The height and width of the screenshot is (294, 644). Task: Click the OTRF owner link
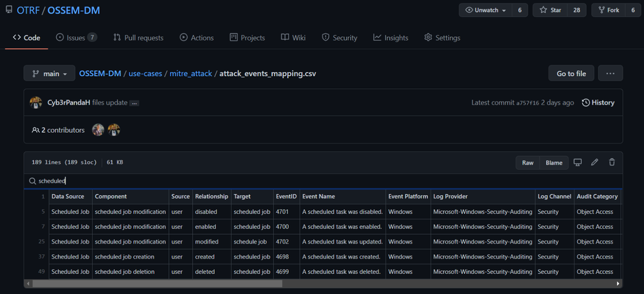28,10
